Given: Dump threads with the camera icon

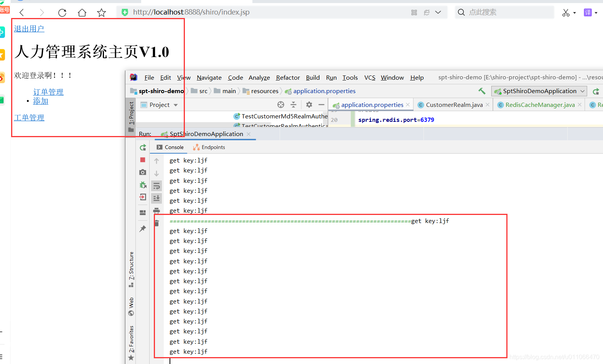Looking at the screenshot, I should (x=143, y=172).
